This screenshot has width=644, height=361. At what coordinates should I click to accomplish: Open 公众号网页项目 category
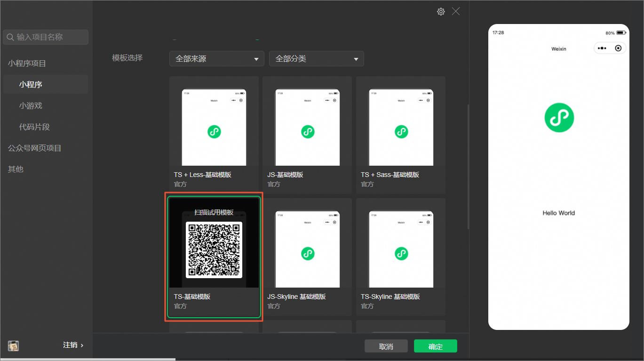click(34, 148)
